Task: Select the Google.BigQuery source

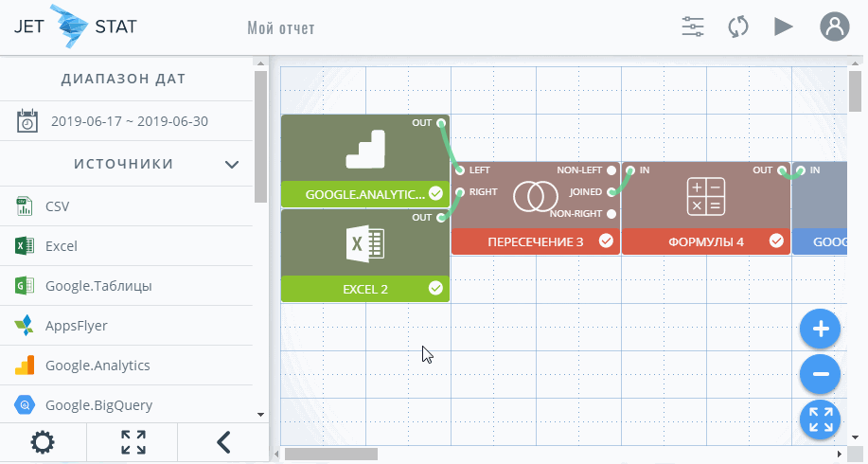Action: point(98,405)
